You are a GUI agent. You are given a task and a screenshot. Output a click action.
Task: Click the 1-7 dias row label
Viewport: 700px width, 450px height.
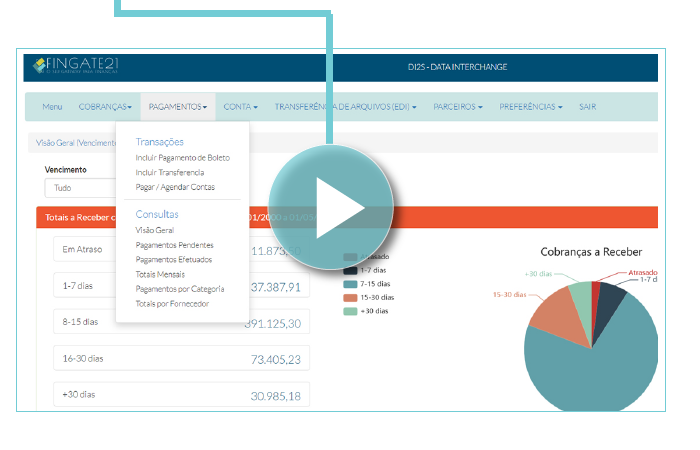(x=78, y=286)
